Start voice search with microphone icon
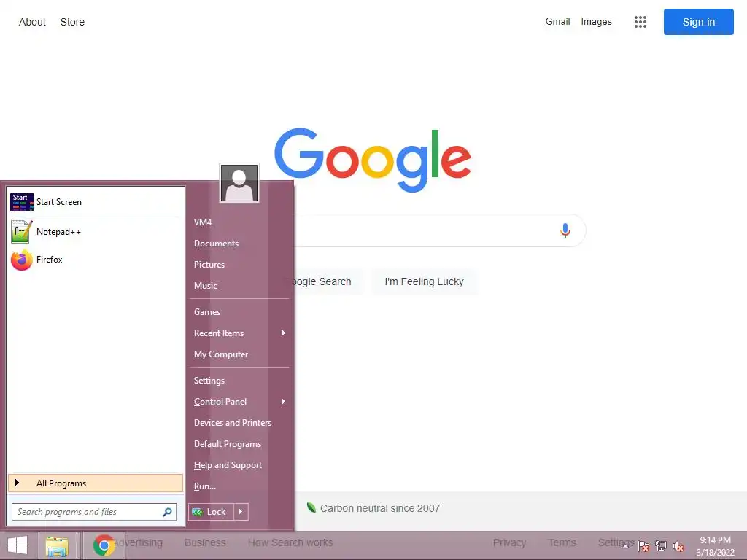Screen dimensions: 747x560 tap(565, 230)
